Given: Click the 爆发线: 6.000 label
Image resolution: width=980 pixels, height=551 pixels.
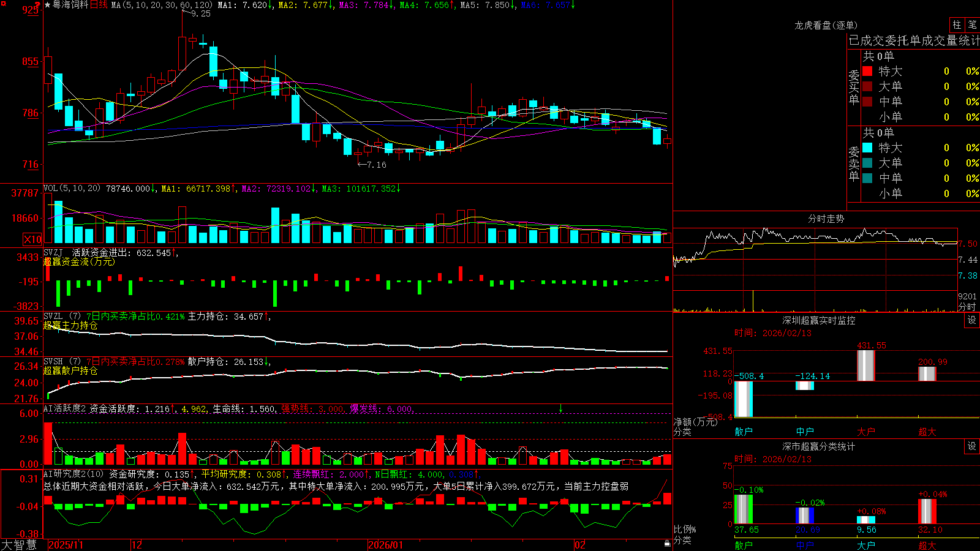Looking at the screenshot, I should (x=381, y=408).
